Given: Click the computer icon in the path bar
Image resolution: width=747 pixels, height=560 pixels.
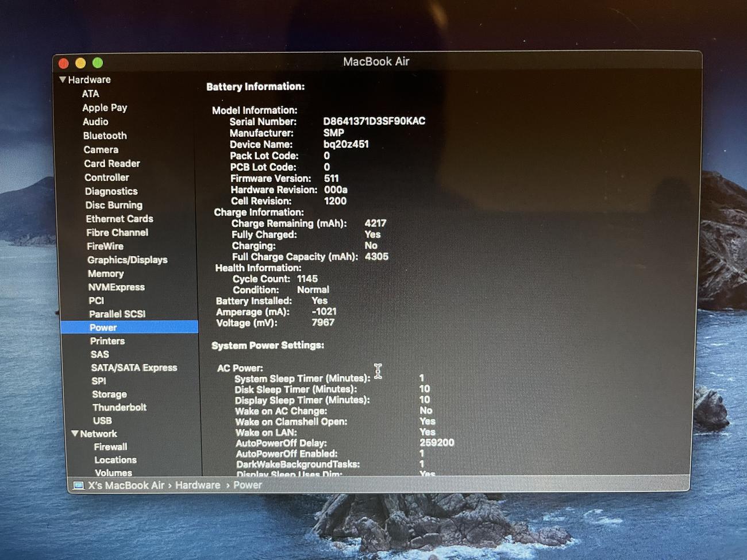Looking at the screenshot, I should [x=79, y=486].
